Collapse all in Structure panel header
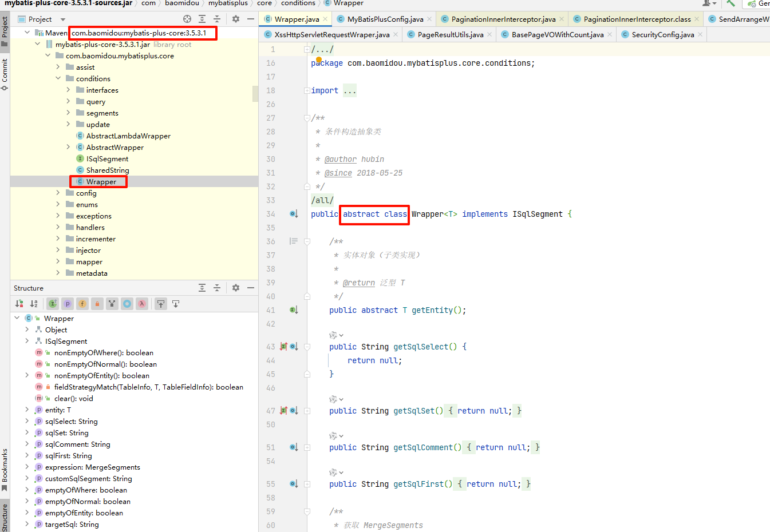 click(x=217, y=288)
